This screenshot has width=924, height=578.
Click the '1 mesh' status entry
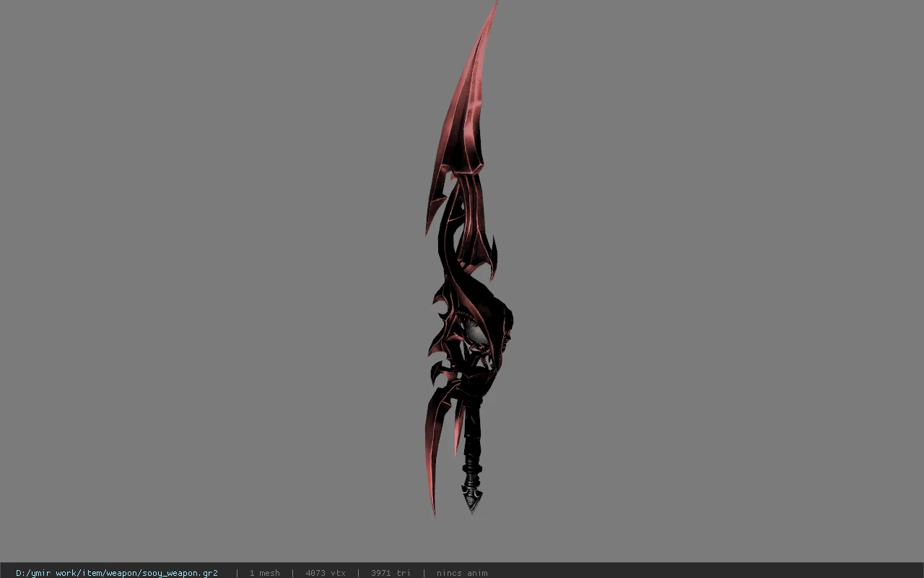[x=265, y=573]
